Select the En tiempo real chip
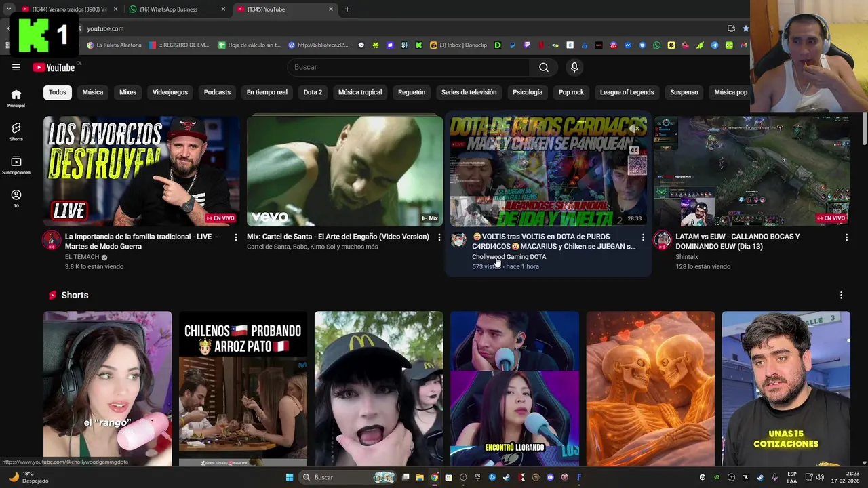The image size is (868, 488). click(x=267, y=92)
